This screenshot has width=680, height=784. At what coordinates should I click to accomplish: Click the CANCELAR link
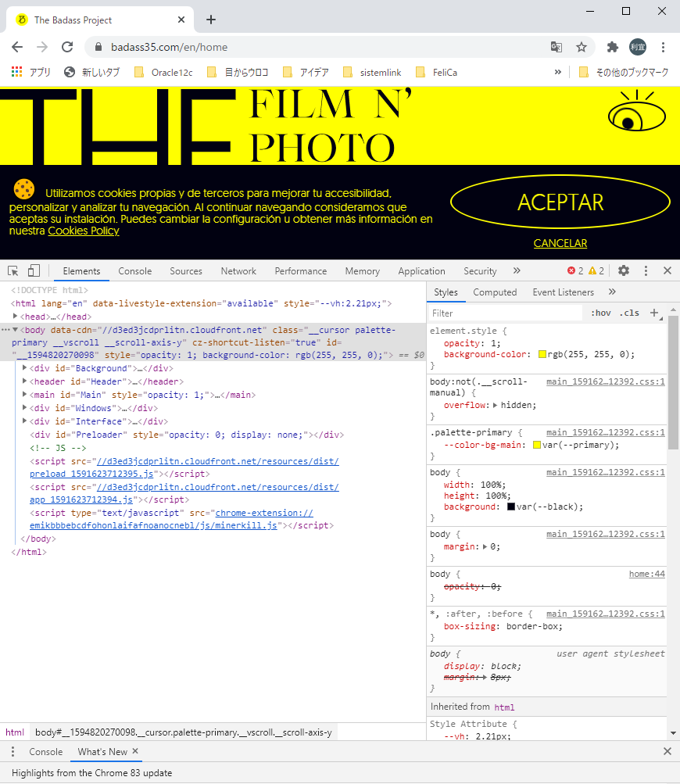click(x=560, y=243)
